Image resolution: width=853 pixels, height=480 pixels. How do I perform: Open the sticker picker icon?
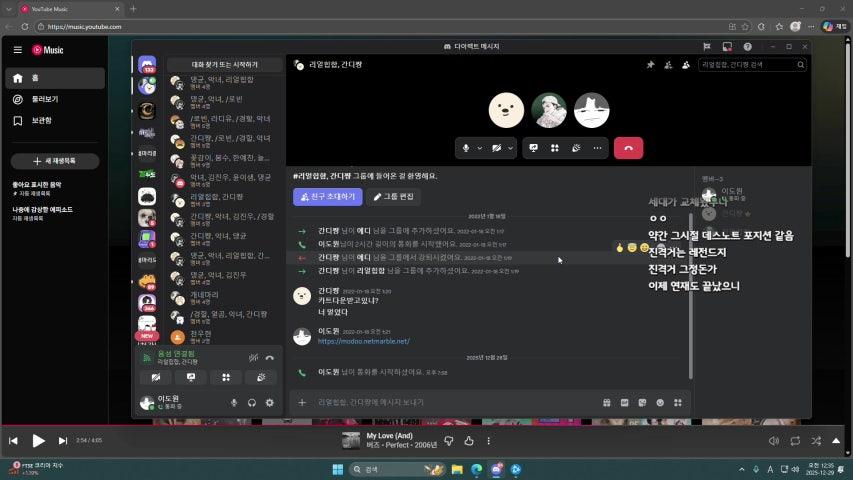click(x=642, y=402)
